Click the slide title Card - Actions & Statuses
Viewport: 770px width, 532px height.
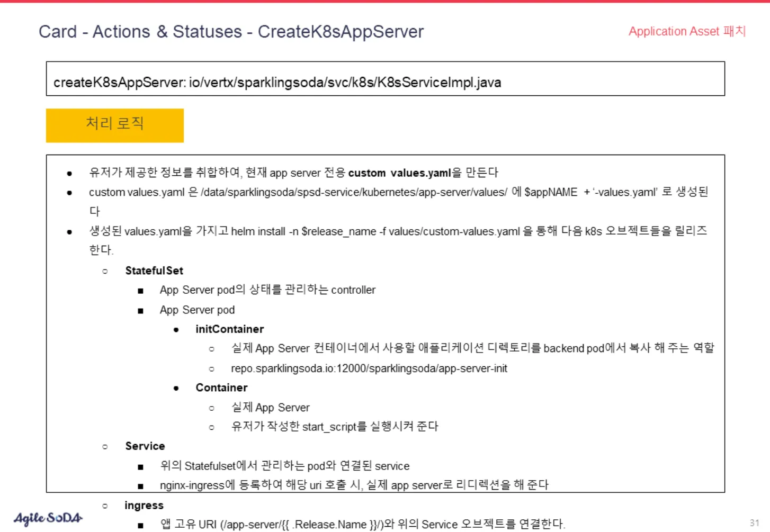(x=231, y=32)
